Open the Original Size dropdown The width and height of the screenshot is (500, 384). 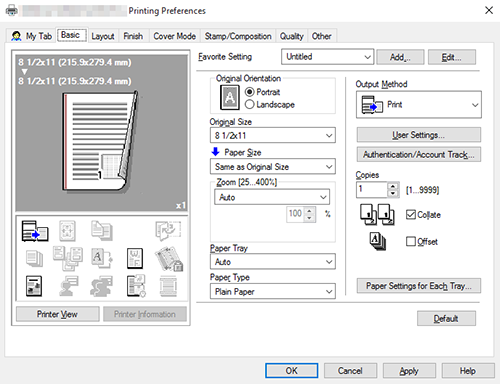point(273,135)
